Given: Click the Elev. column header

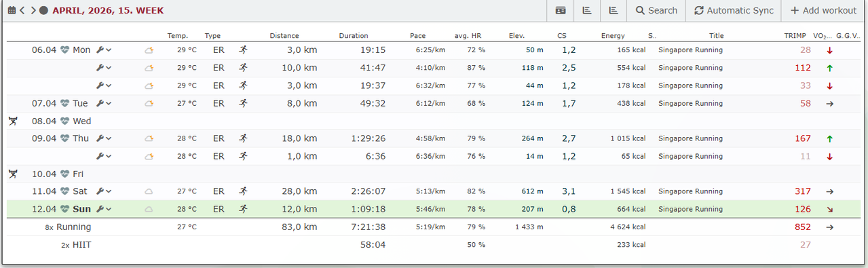Looking at the screenshot, I should point(516,35).
